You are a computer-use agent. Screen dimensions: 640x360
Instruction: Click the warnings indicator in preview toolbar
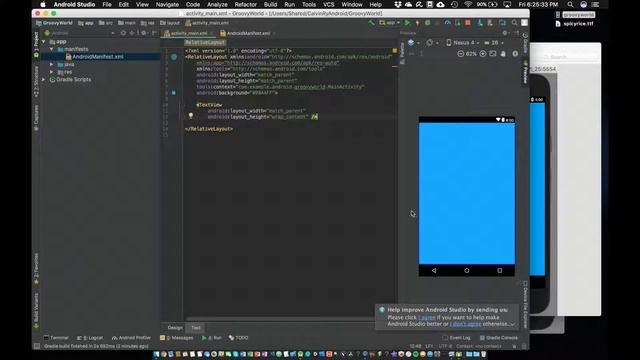(x=515, y=53)
